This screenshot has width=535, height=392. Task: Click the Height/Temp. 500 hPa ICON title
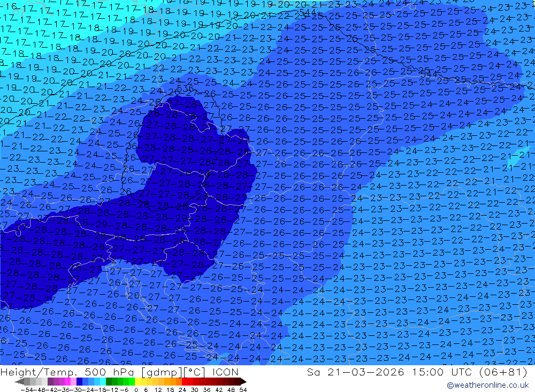[x=119, y=372]
